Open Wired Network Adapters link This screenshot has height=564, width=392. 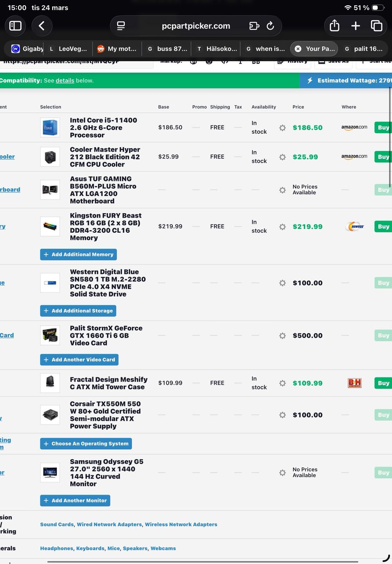tap(109, 524)
